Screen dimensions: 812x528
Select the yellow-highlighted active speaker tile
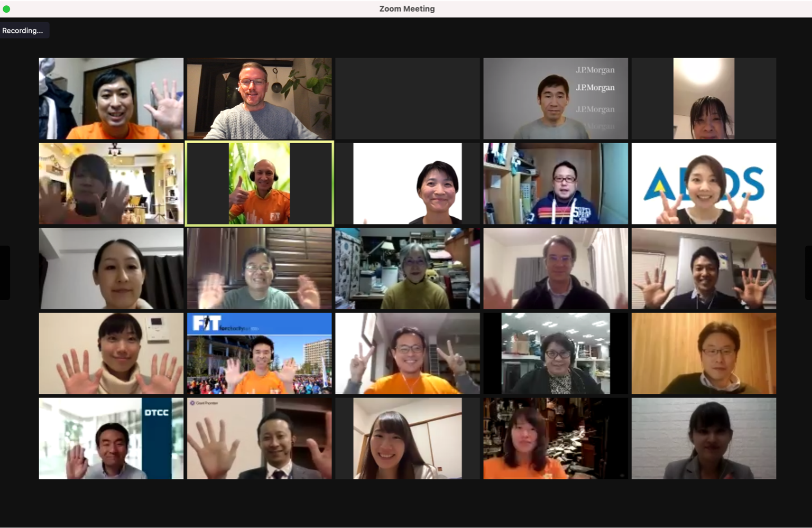pos(259,183)
